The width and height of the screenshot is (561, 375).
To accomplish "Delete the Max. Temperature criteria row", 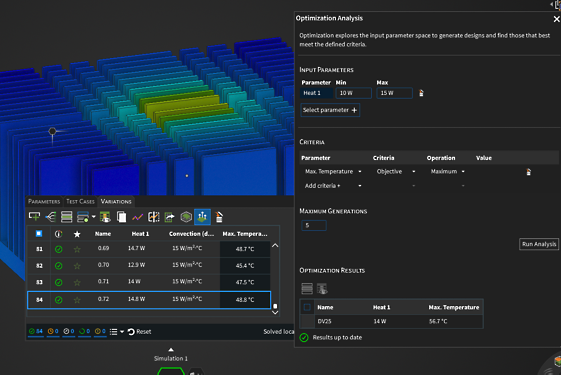I will tap(528, 172).
